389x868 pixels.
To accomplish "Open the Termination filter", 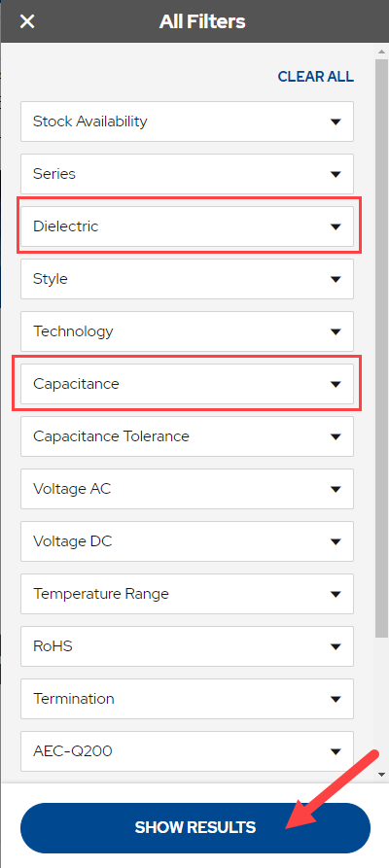I will [x=188, y=699].
